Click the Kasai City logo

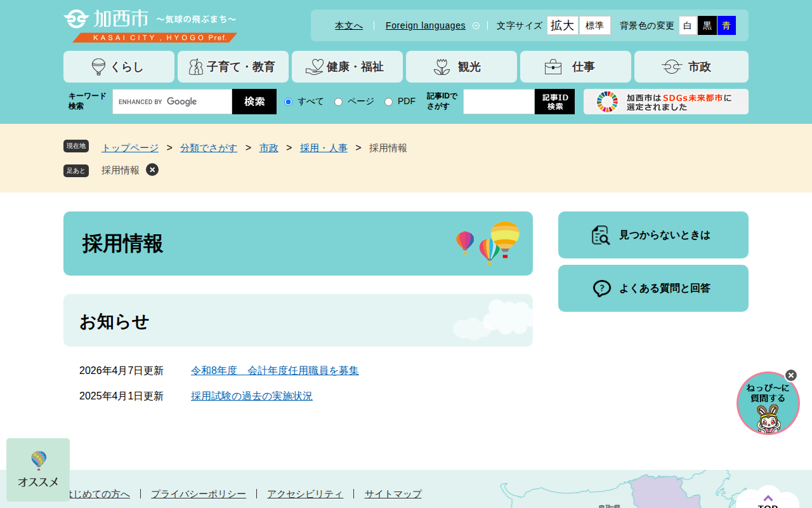(x=150, y=26)
